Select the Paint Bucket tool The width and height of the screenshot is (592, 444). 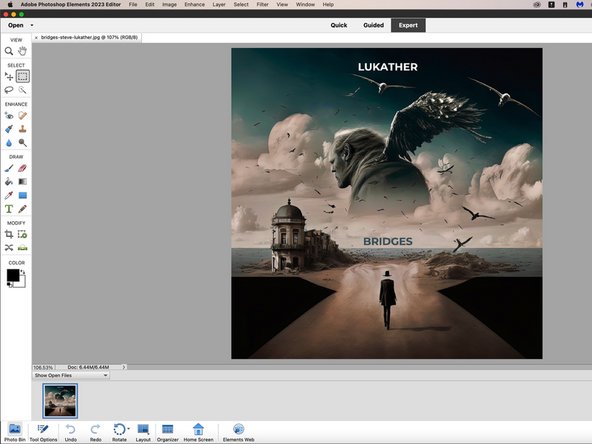9,182
